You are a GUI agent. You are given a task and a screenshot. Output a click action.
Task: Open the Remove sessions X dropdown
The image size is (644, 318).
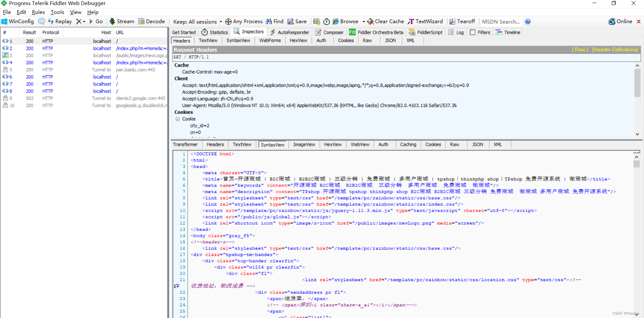pyautogui.click(x=80, y=21)
